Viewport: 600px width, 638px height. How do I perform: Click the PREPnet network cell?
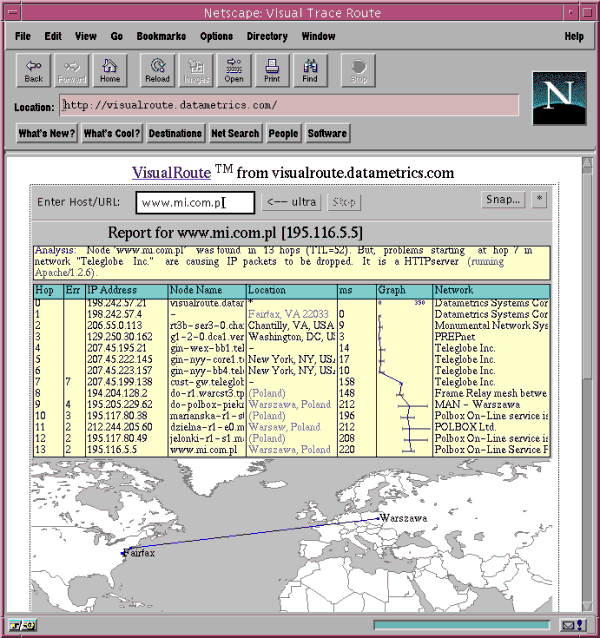(455, 337)
